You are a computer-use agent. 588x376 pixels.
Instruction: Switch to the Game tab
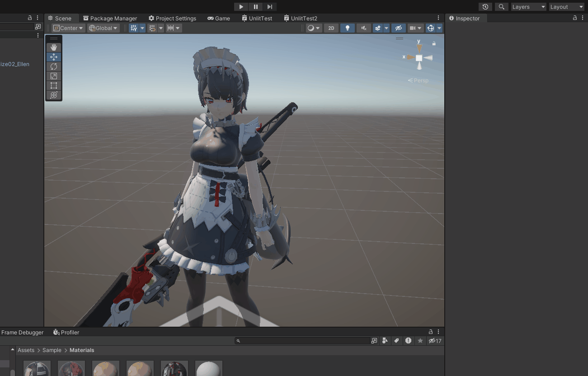[219, 18]
